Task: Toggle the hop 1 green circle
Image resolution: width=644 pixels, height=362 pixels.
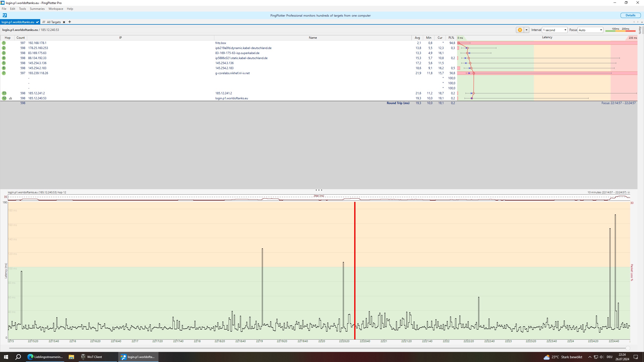Action: (x=4, y=43)
